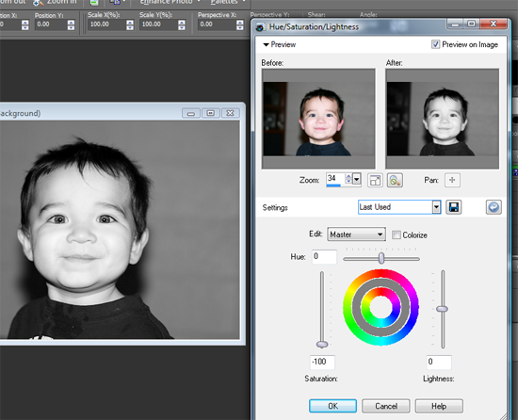Open the Zoom slider dropdown arrow

click(356, 180)
